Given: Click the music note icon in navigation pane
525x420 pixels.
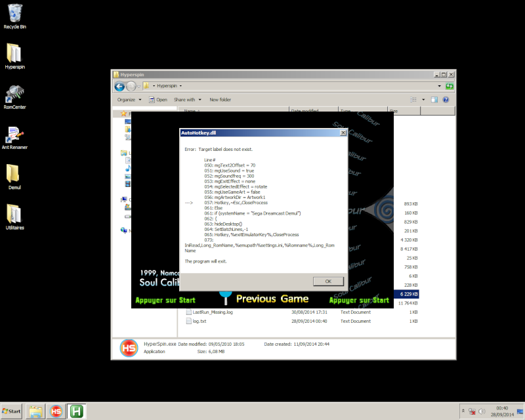Looking at the screenshot, I should [128, 168].
